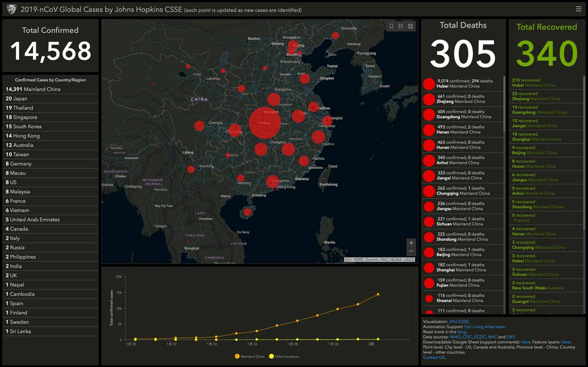The image size is (588, 367).
Task: Click the last data point on Mainland China line
Action: pyautogui.click(x=378, y=294)
